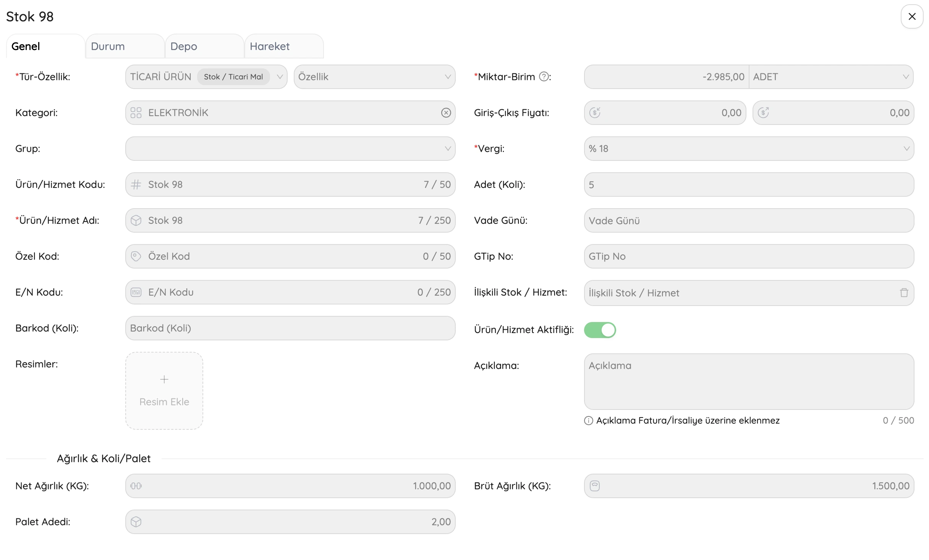Click the scale icon in Brüt Ağırlık field
Viewport: 929px width, 560px height.
[x=595, y=486]
